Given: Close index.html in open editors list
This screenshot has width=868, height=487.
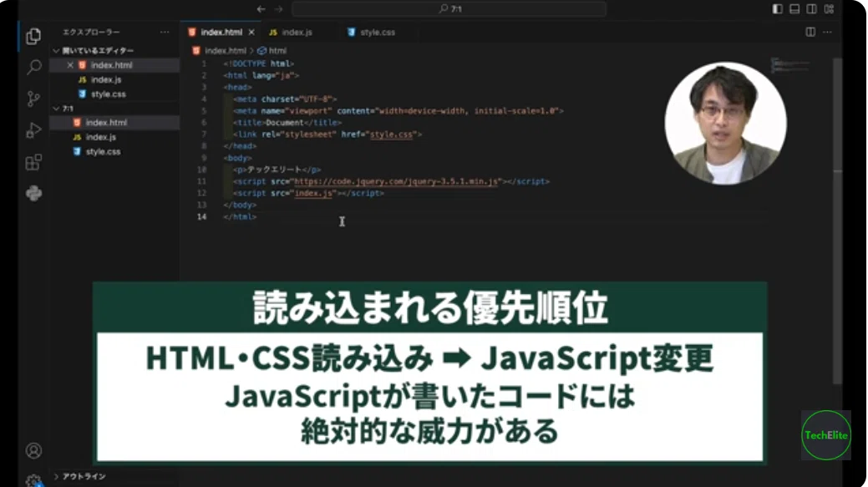Looking at the screenshot, I should click(x=70, y=65).
